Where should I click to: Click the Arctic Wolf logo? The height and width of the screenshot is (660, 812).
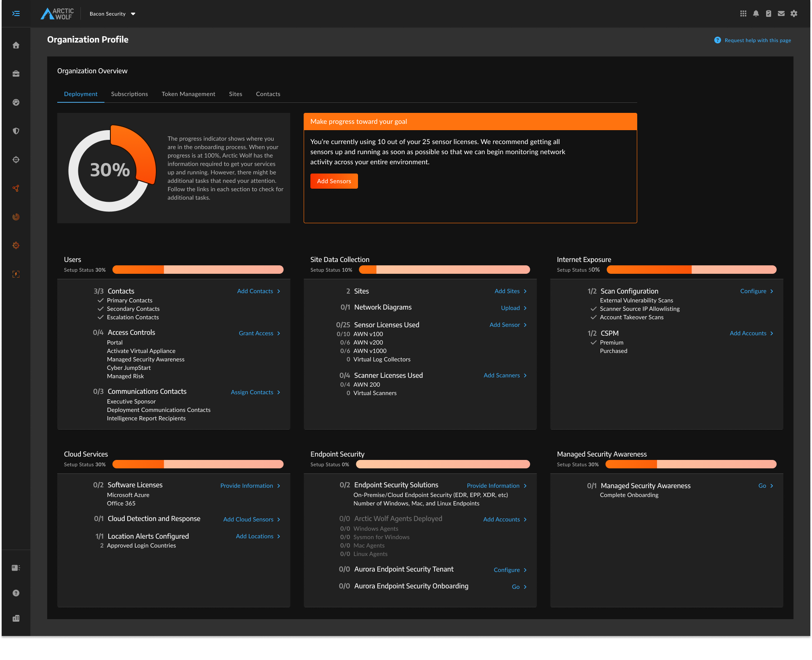coord(57,13)
